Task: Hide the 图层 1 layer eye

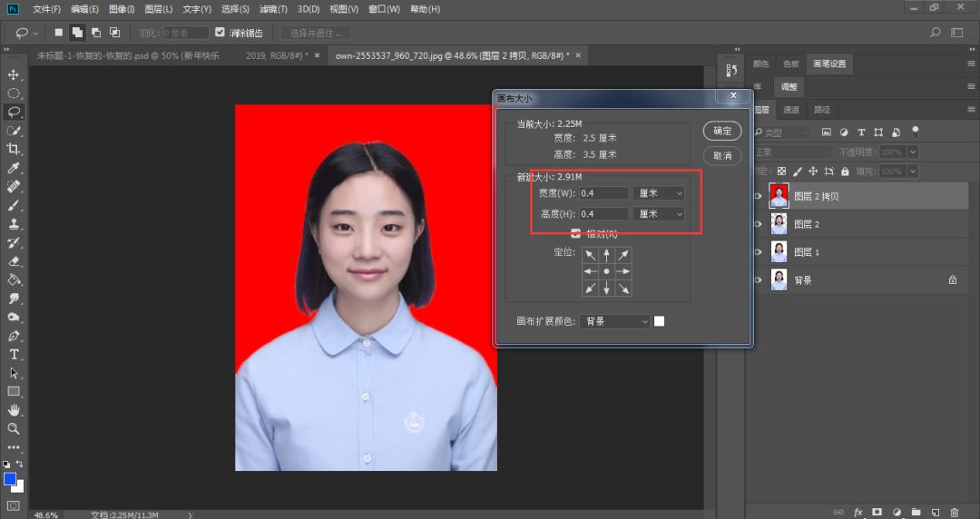Action: [758, 252]
